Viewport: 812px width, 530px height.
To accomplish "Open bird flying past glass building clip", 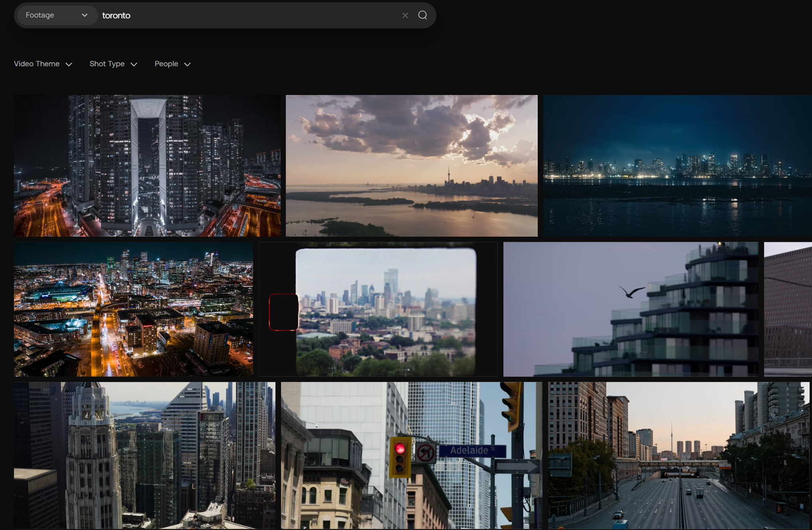I will pos(630,309).
